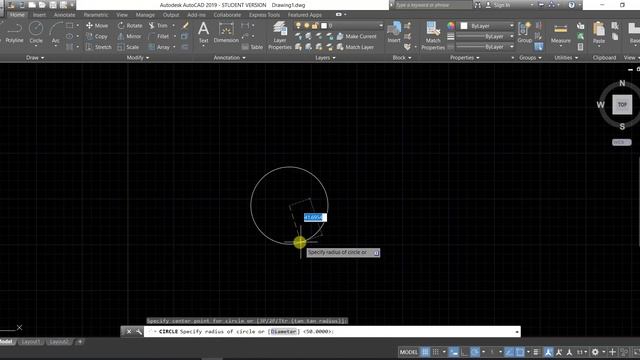Select the Text annotation tool
Viewport: 640px width, 360px height.
[203, 33]
